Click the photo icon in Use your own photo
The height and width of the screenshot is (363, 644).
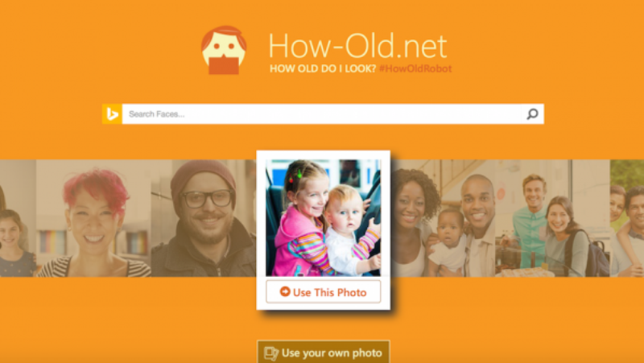271,353
